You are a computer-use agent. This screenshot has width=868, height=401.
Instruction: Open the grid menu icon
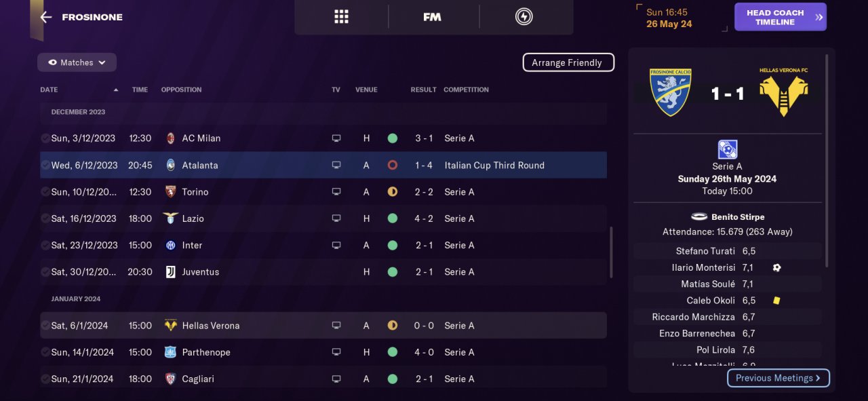(341, 17)
